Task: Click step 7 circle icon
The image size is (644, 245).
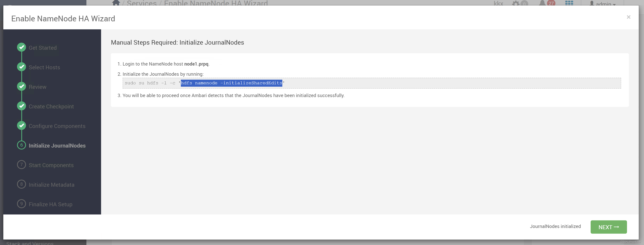Action: 22,165
